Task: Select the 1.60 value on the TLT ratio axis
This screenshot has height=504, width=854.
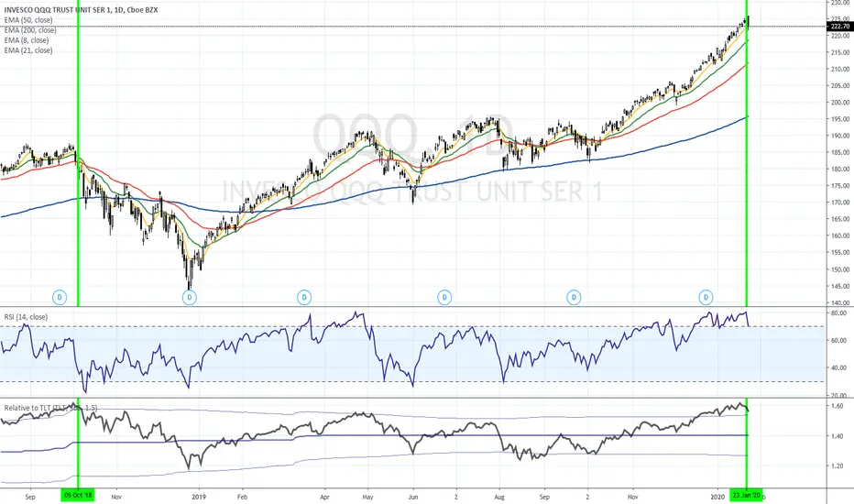Action: pos(838,407)
